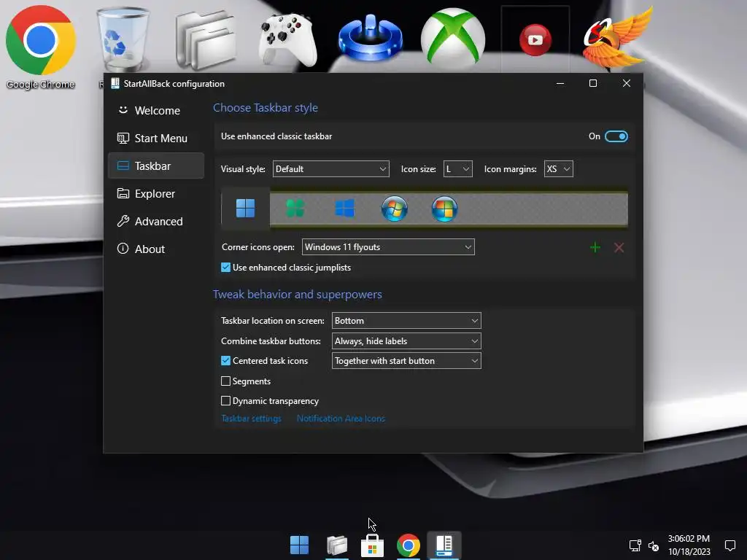The image size is (747, 560).
Task: Open Icon size dropdown
Action: tap(458, 169)
